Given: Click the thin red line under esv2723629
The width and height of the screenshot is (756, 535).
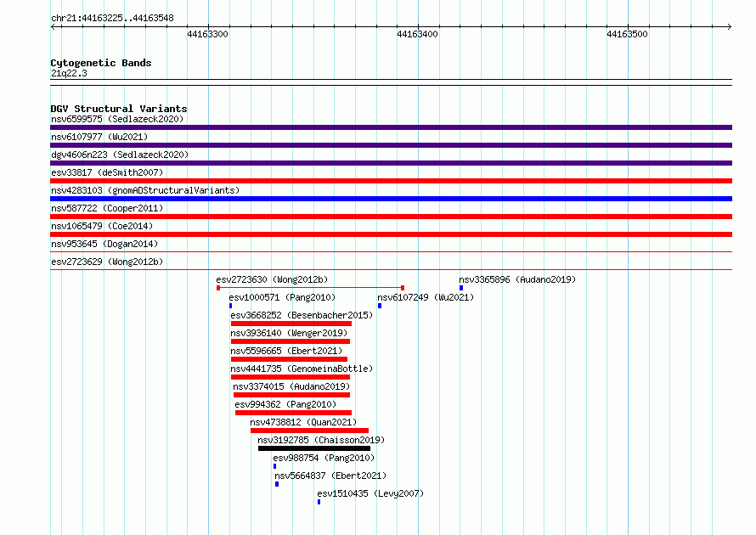Looking at the screenshot, I should tap(391, 269).
